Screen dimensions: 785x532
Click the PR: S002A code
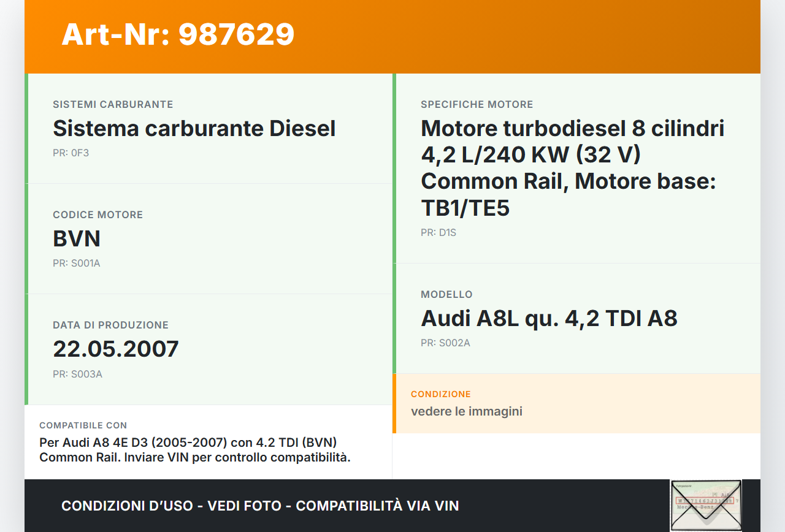(x=445, y=343)
